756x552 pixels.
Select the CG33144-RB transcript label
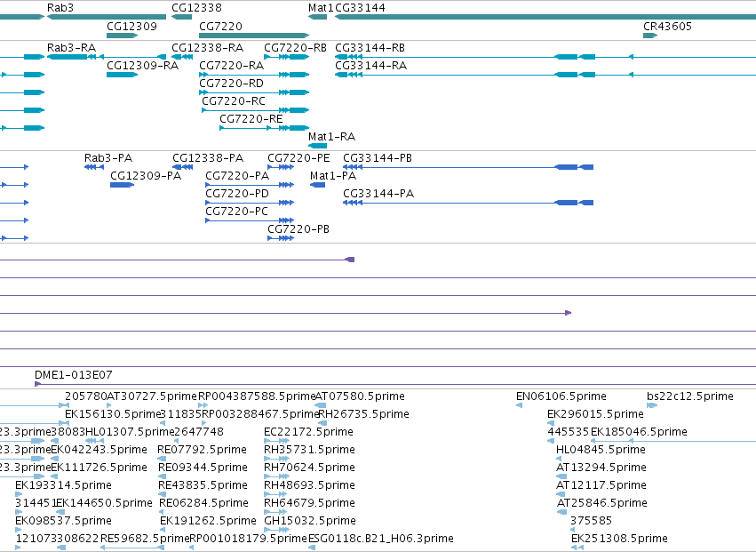pos(370,48)
